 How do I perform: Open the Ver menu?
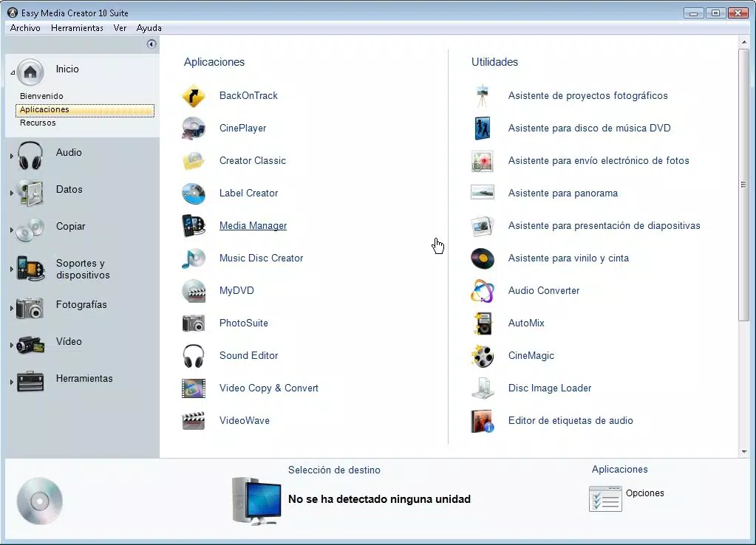point(120,28)
